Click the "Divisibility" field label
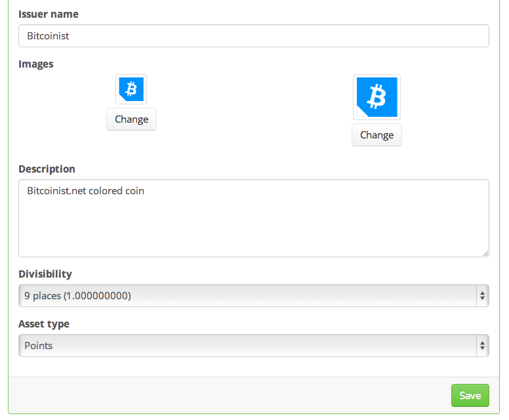Screen dimensions: 509x420 click(45, 274)
